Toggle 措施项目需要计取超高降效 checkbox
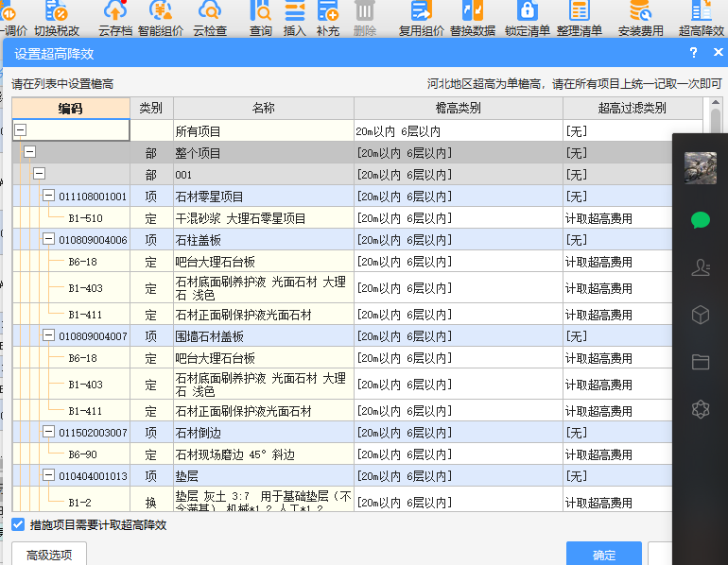Screen dimensions: 728x565 (x=18, y=524)
